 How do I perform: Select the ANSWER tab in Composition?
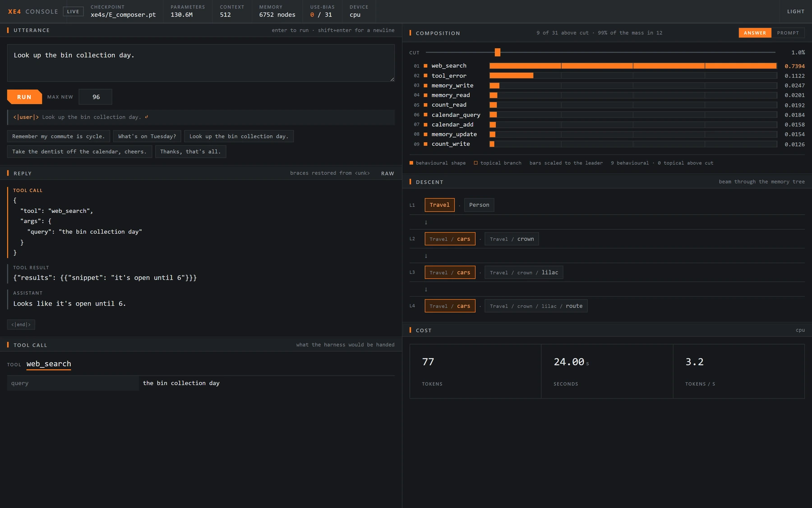coord(755,33)
